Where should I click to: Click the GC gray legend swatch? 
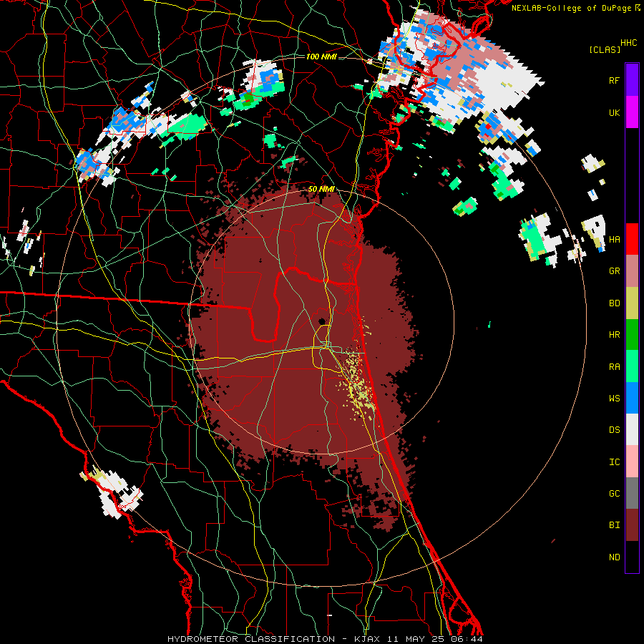click(632, 493)
